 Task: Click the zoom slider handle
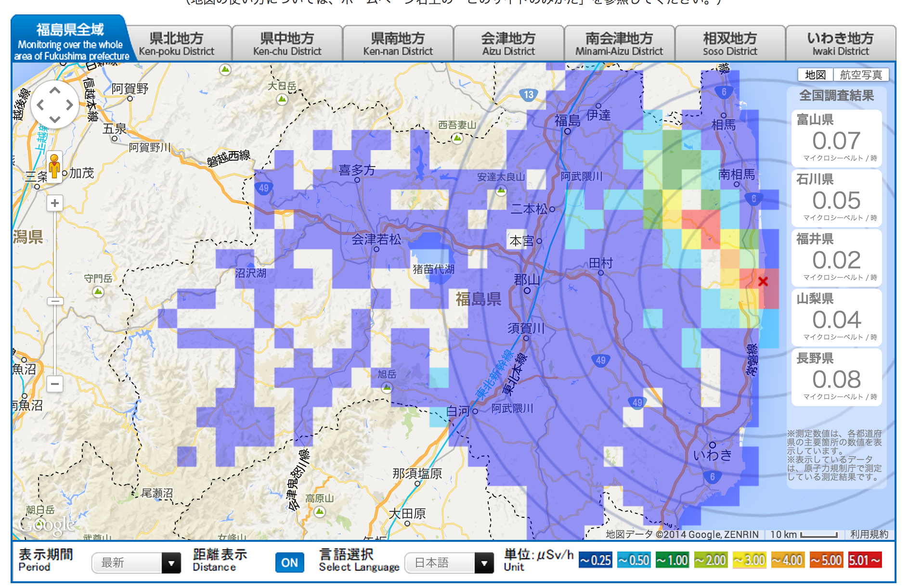point(55,301)
